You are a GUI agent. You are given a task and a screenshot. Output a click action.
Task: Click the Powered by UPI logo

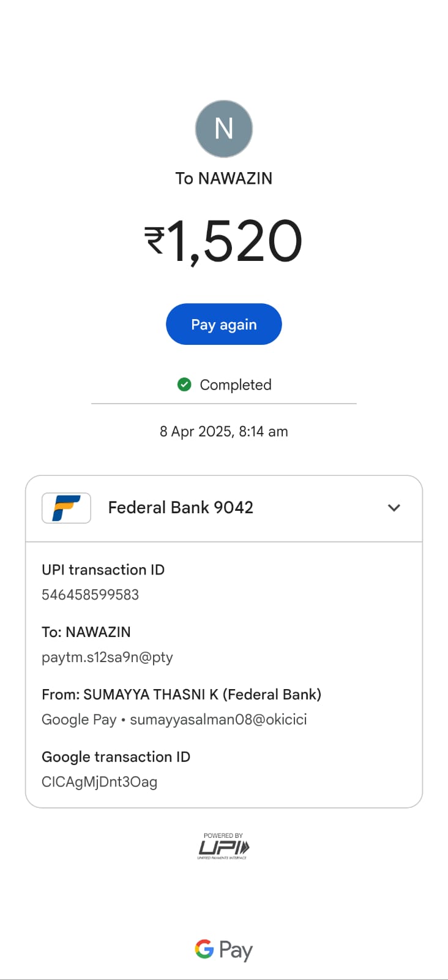223,846
